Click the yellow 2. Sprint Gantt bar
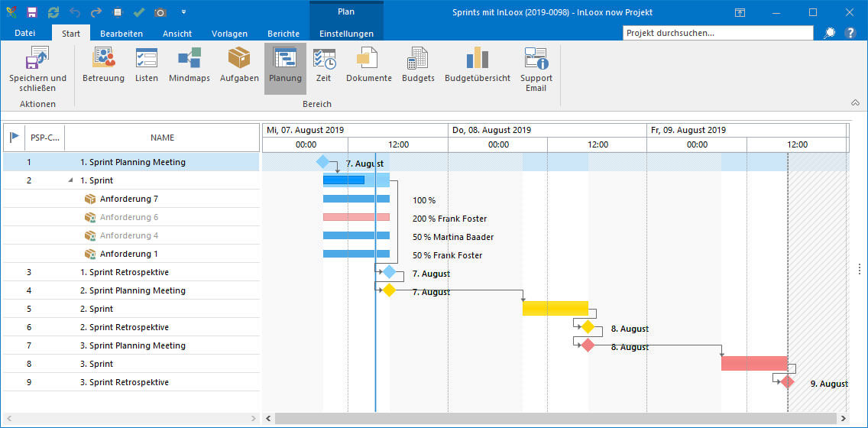The image size is (868, 428). [555, 309]
